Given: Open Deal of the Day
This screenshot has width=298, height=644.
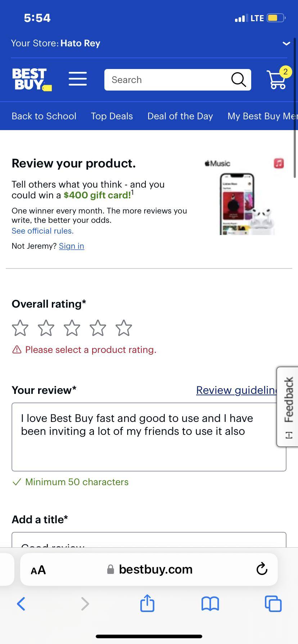Looking at the screenshot, I should tap(180, 116).
